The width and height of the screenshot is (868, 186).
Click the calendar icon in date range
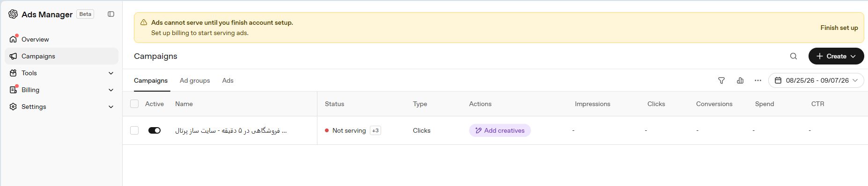click(778, 80)
